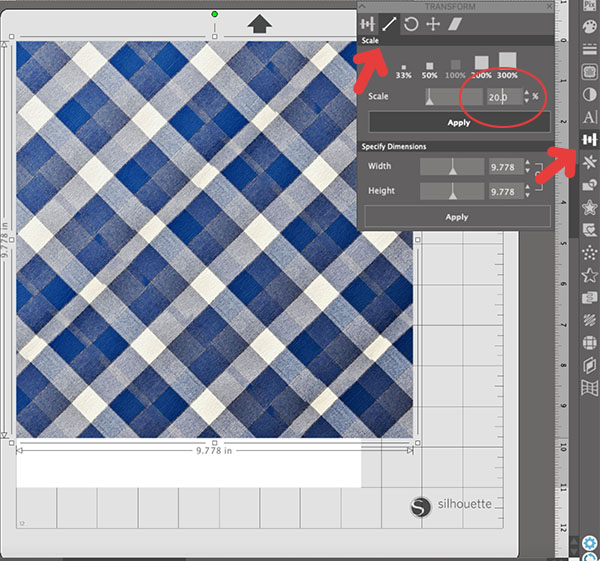The image size is (600, 561).
Task: Apply the 20.0% scale value
Action: point(459,122)
